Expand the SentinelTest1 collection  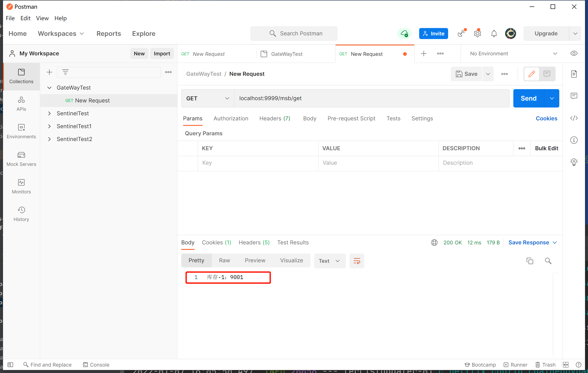tap(49, 126)
